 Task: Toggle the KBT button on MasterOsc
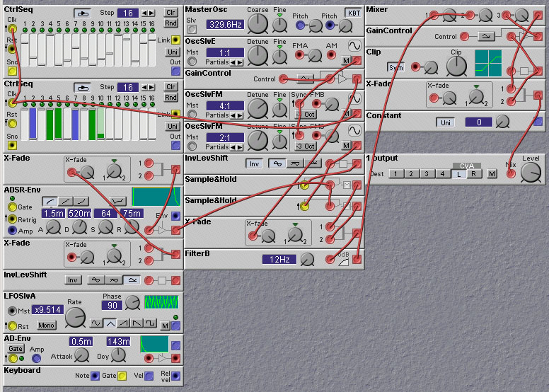coord(352,13)
